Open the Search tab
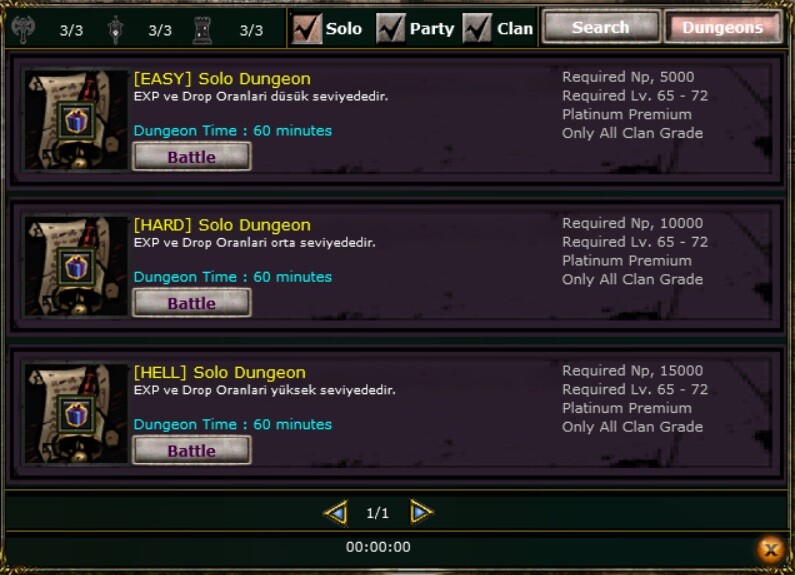Image resolution: width=795 pixels, height=575 pixels. coord(601,27)
